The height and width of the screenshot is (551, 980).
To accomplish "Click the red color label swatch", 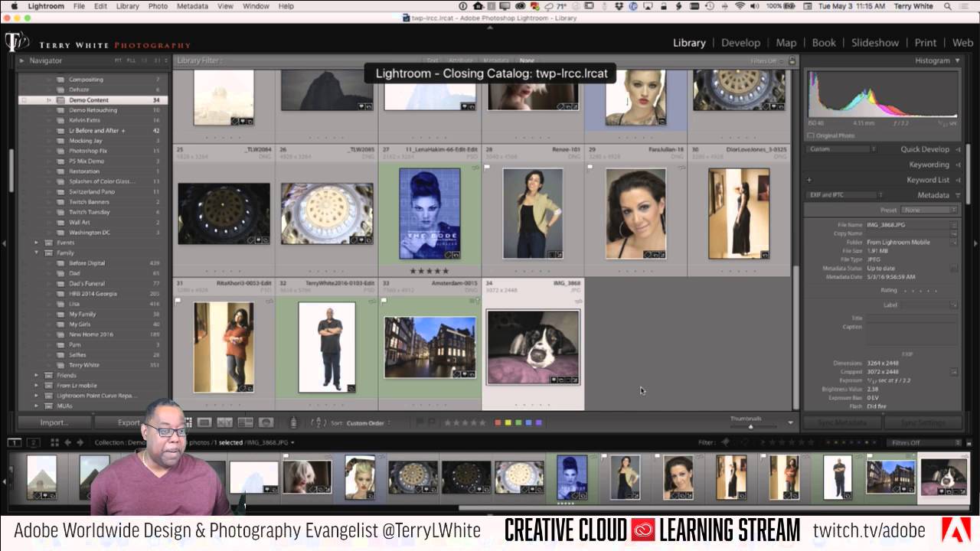I will coord(498,422).
